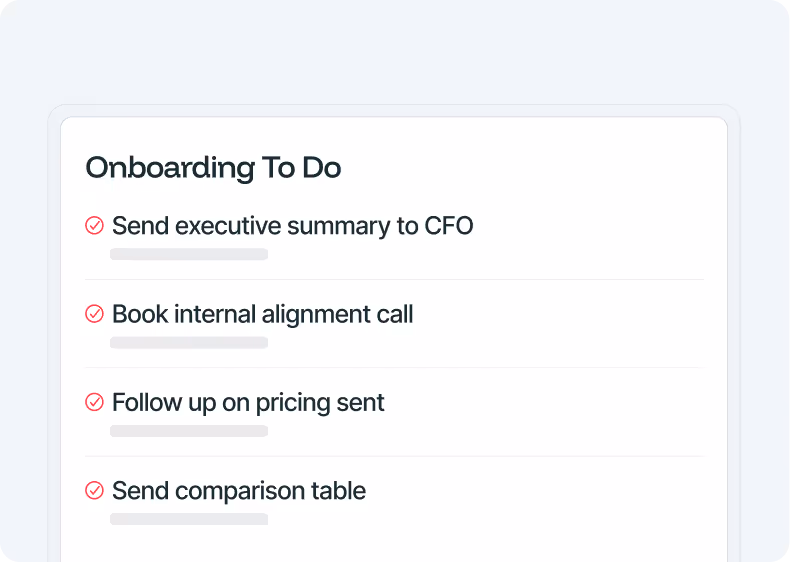Click the grey subtitle bar under 'Follow up on pricing'
Viewport: 790px width, 562px height.
pos(189,431)
